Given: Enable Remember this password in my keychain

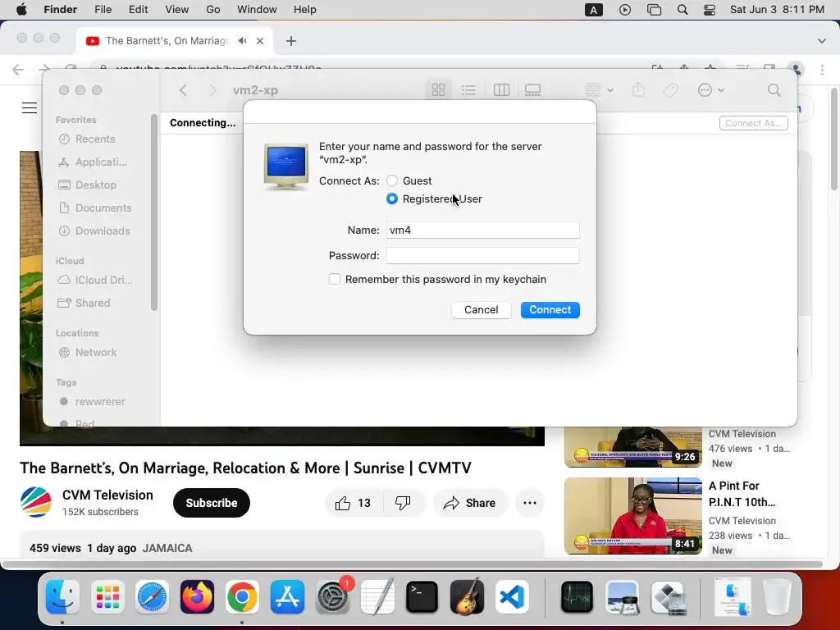Looking at the screenshot, I should 335,279.
